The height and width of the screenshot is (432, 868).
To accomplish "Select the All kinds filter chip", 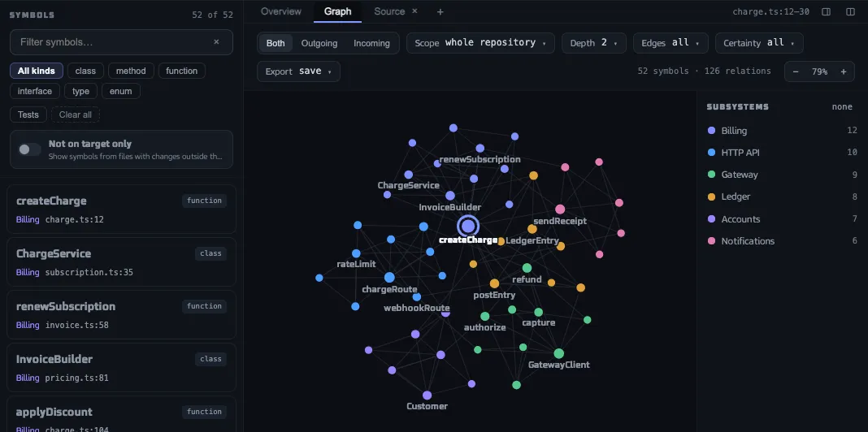I will (36, 71).
